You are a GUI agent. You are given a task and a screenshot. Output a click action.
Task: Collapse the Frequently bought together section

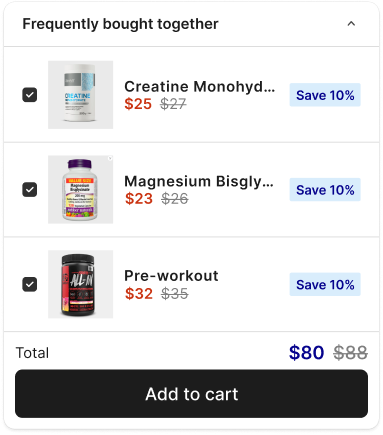tap(351, 24)
